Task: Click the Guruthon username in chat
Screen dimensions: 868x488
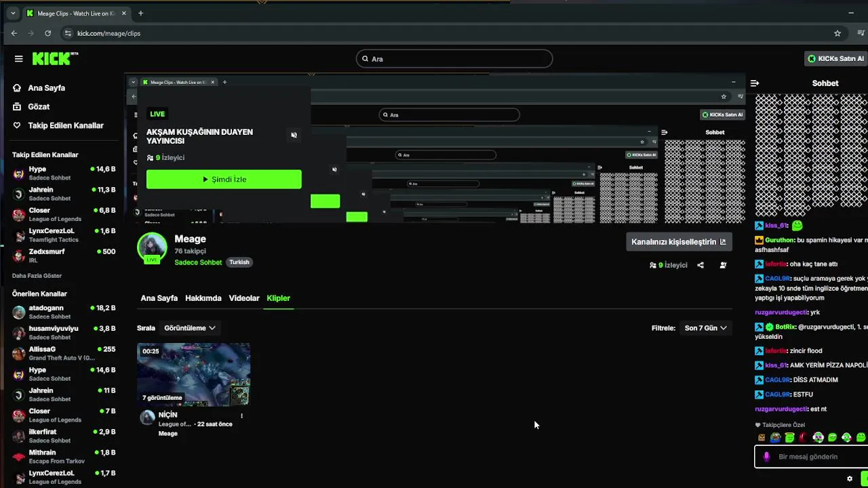Action: (779, 240)
